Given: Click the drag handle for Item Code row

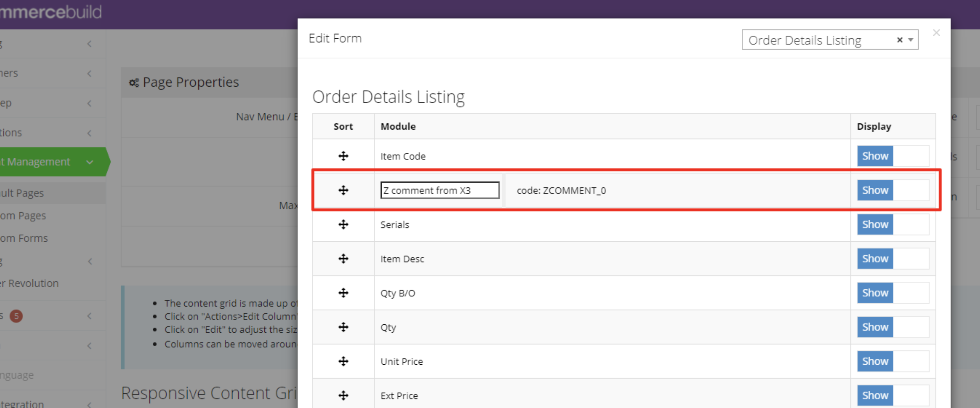Looking at the screenshot, I should click(343, 156).
